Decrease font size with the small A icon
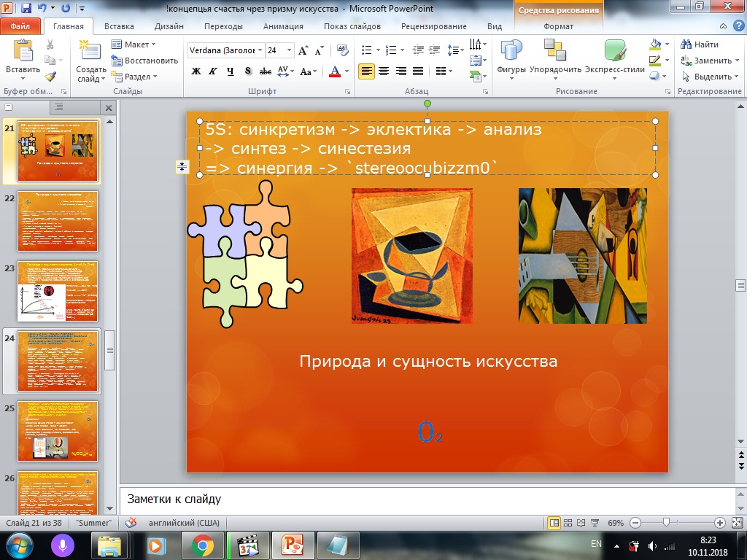 click(319, 50)
